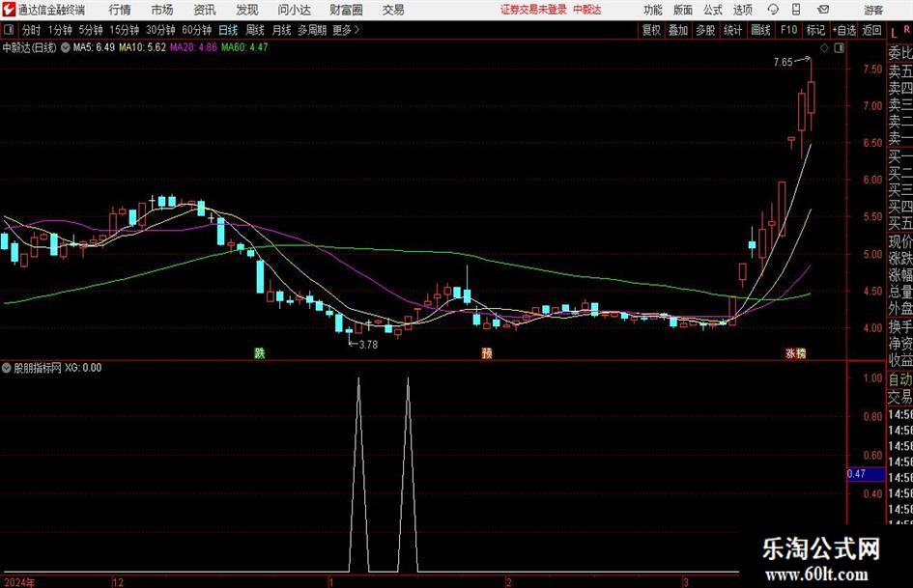
Task: Open the 行情 menu
Action: pyautogui.click(x=120, y=10)
